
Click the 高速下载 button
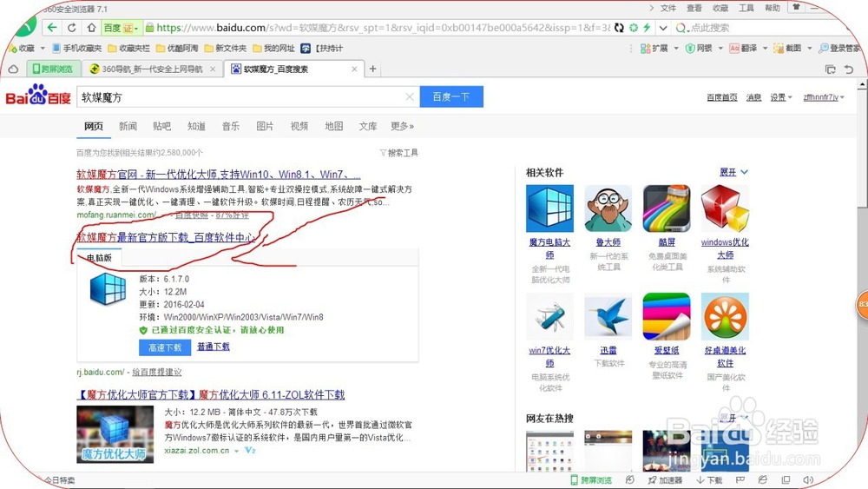coord(165,347)
